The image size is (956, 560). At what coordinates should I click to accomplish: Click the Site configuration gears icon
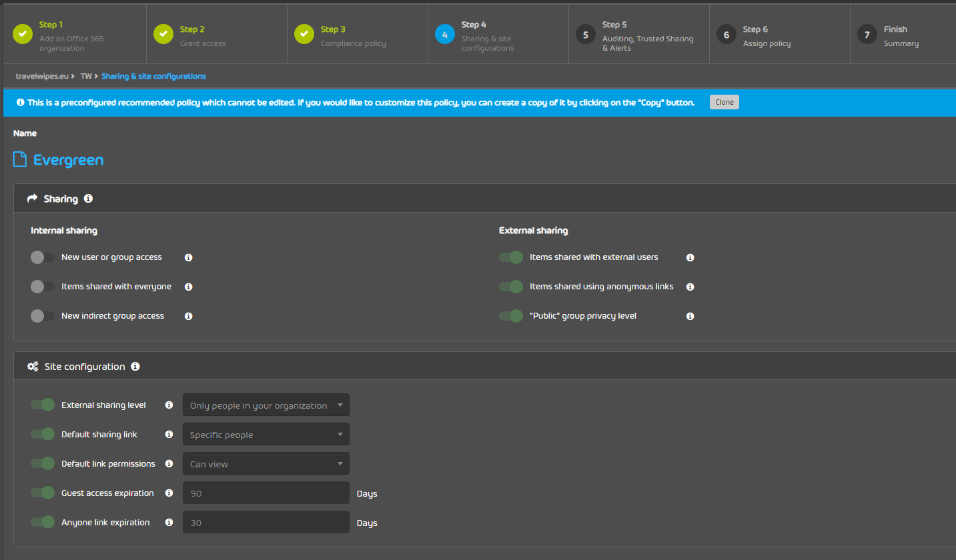[x=31, y=366]
